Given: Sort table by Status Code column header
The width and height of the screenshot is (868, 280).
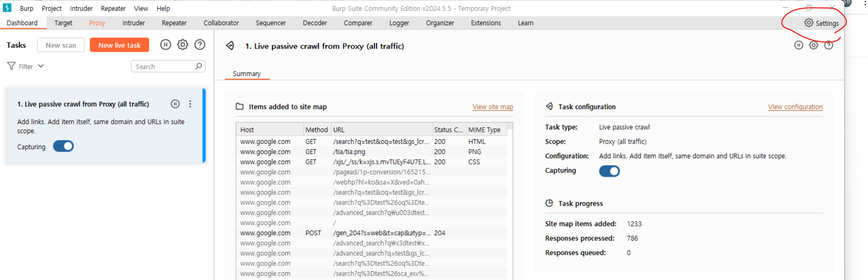Looking at the screenshot, I should pos(449,130).
